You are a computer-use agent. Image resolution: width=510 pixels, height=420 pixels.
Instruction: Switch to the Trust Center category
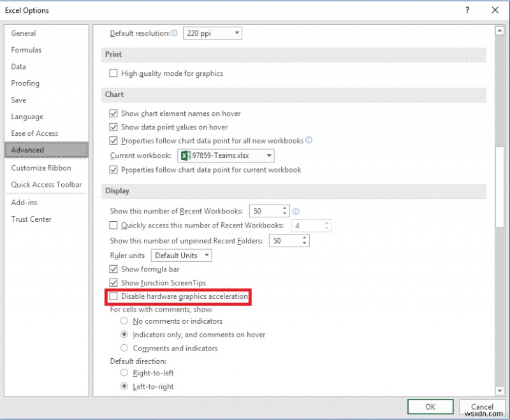[31, 219]
